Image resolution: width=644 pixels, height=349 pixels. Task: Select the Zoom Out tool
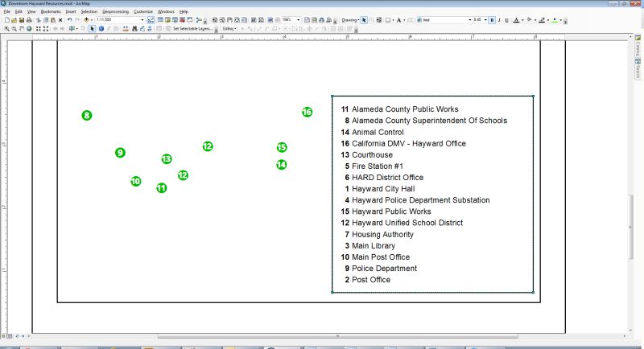[14, 29]
